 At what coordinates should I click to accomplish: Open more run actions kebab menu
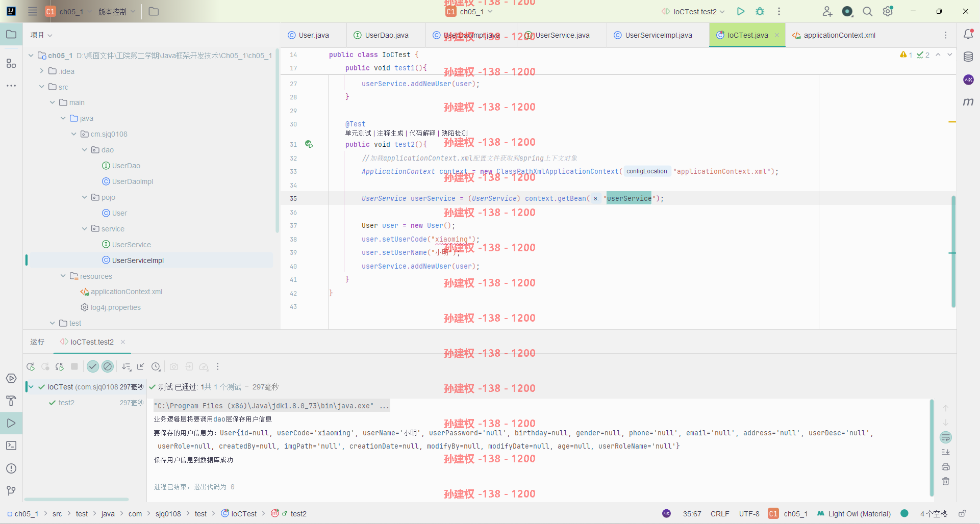778,11
